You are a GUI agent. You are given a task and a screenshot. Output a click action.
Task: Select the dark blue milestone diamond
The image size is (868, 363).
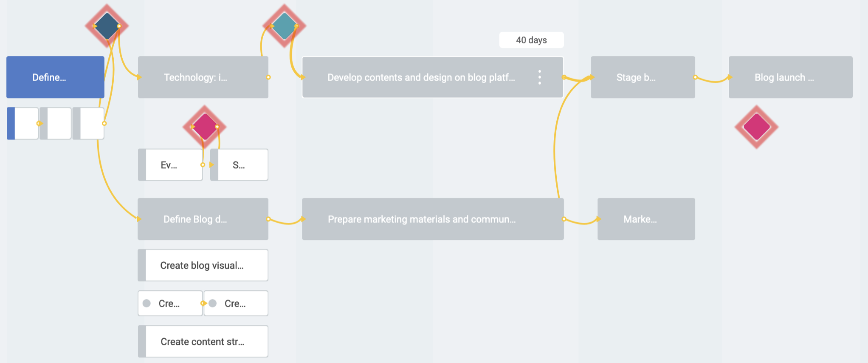click(107, 26)
